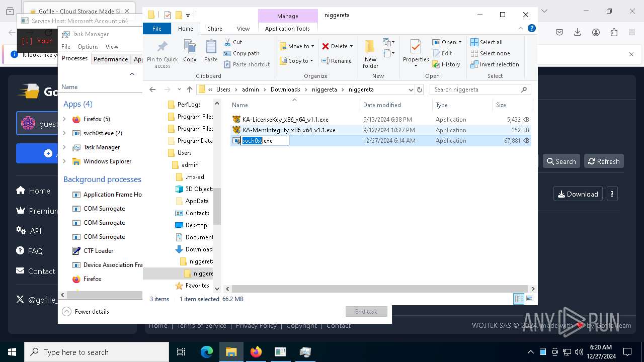The image size is (644, 362).
Task: Open Properties from the ribbon
Action: tap(416, 54)
